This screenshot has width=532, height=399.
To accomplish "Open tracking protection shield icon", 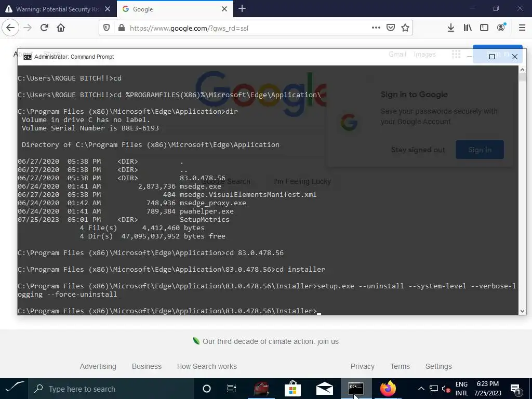I will pyautogui.click(x=107, y=28).
